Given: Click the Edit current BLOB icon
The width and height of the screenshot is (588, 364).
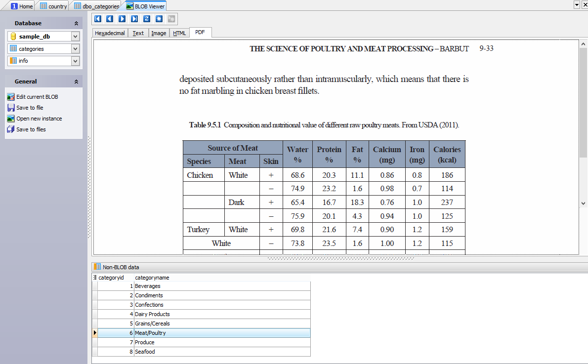Looking at the screenshot, I should (x=11, y=97).
